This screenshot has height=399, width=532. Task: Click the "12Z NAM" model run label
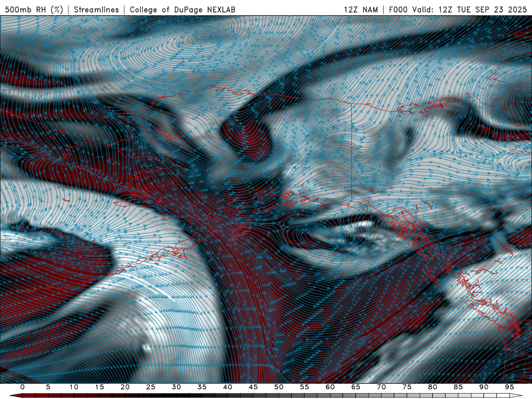click(x=361, y=9)
